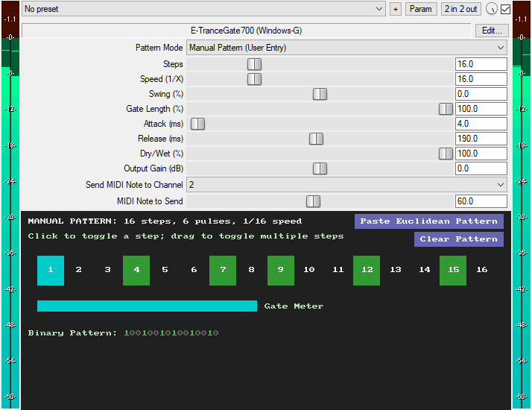
Task: Click the MIDI Note value field showing 60.0
Action: tap(481, 201)
